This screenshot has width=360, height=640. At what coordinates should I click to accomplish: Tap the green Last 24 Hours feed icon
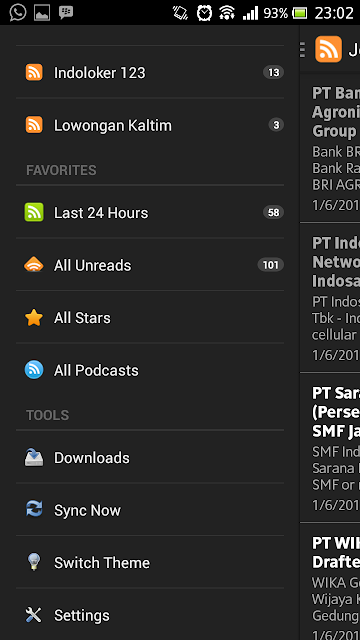34,212
